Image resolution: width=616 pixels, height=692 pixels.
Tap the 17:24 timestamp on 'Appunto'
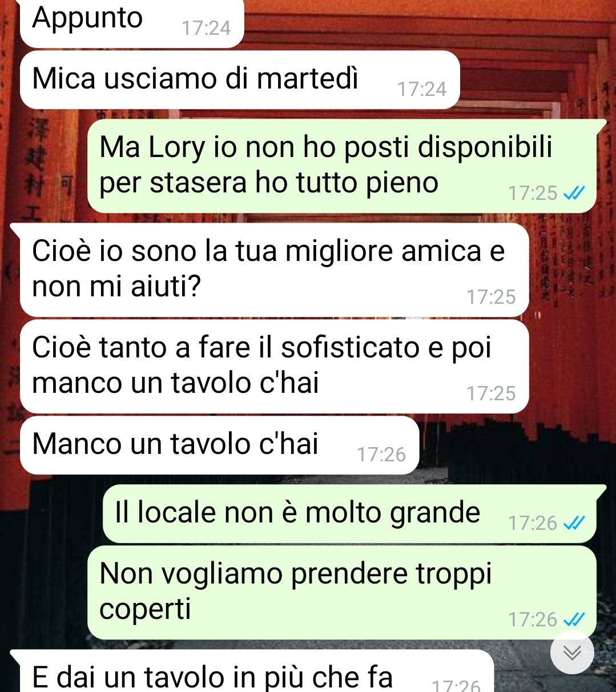pos(206,27)
